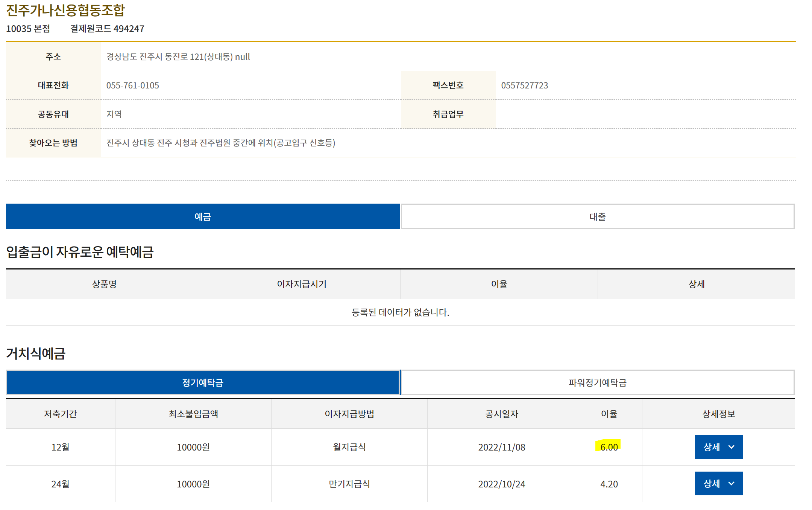
Task: Click the 상품명 column header
Action: (x=104, y=284)
